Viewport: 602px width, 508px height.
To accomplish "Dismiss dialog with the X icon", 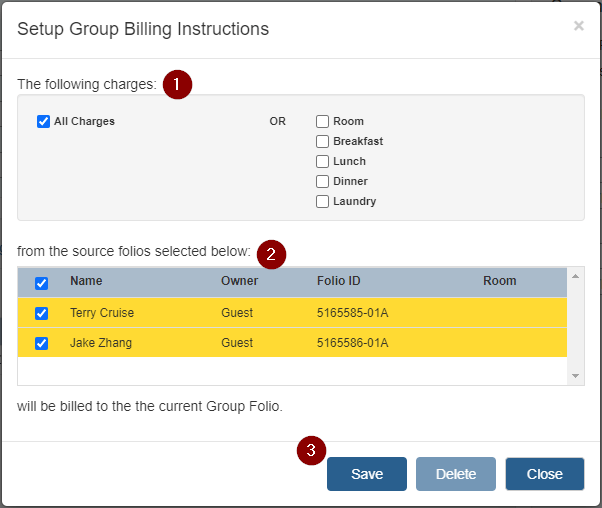I will point(578,27).
